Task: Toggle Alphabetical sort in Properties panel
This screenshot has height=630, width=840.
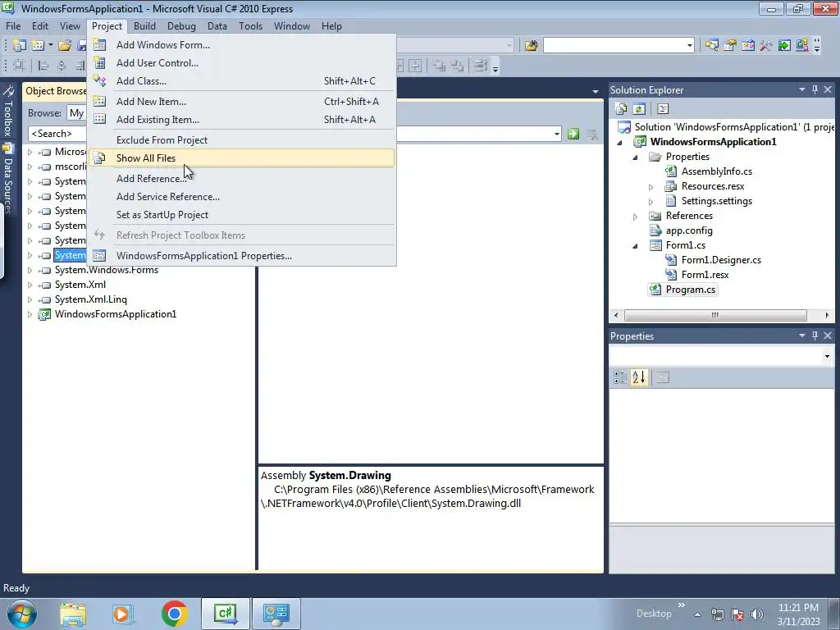Action: [x=639, y=377]
